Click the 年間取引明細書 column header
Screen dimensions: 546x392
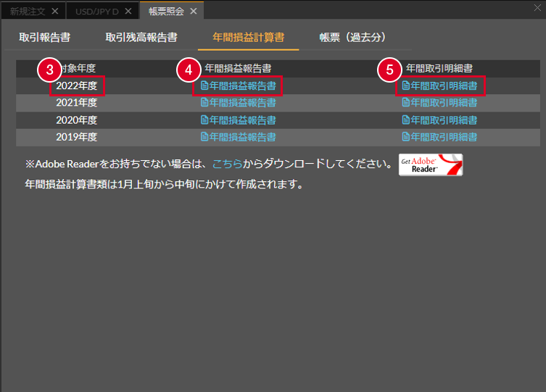tap(439, 68)
